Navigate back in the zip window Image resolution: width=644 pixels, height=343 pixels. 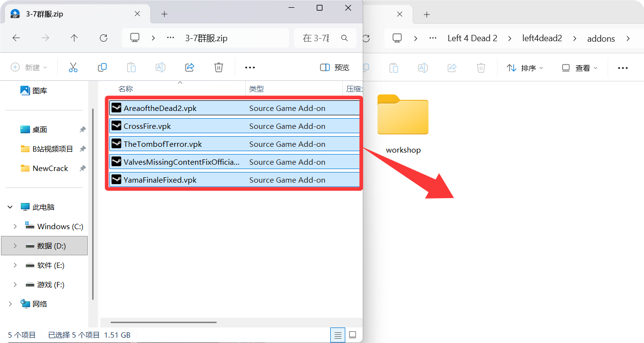[x=16, y=38]
